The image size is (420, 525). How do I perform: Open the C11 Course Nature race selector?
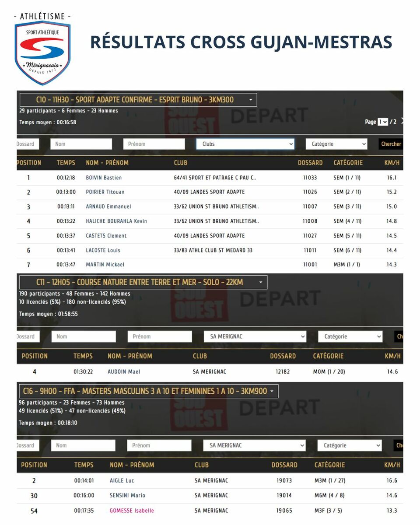pos(143,282)
